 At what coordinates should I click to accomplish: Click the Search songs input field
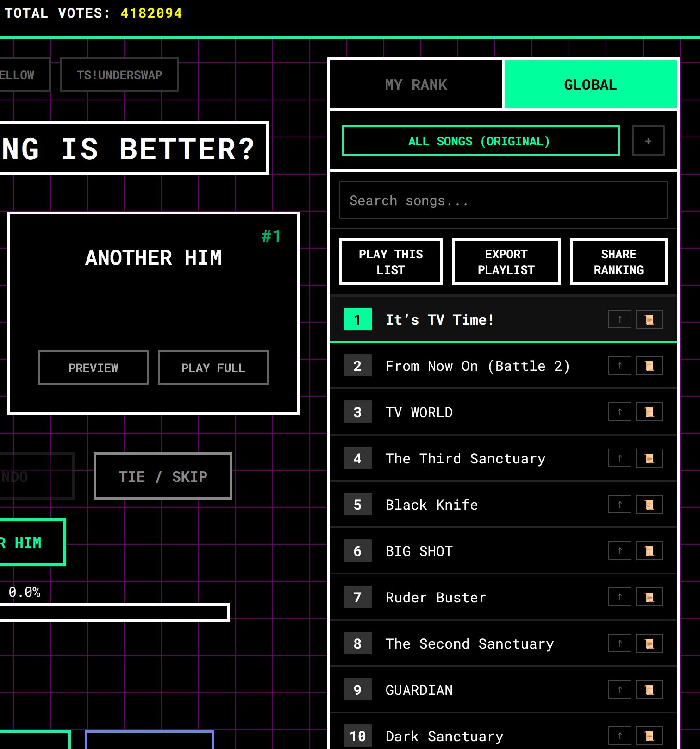coord(503,200)
